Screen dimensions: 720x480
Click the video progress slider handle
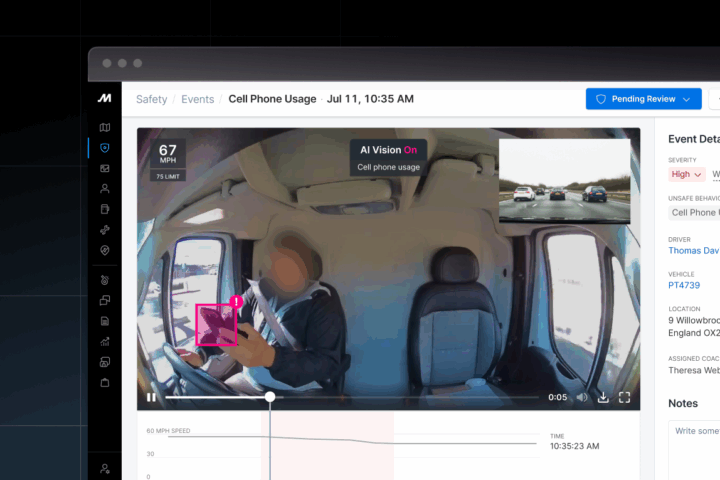point(270,396)
